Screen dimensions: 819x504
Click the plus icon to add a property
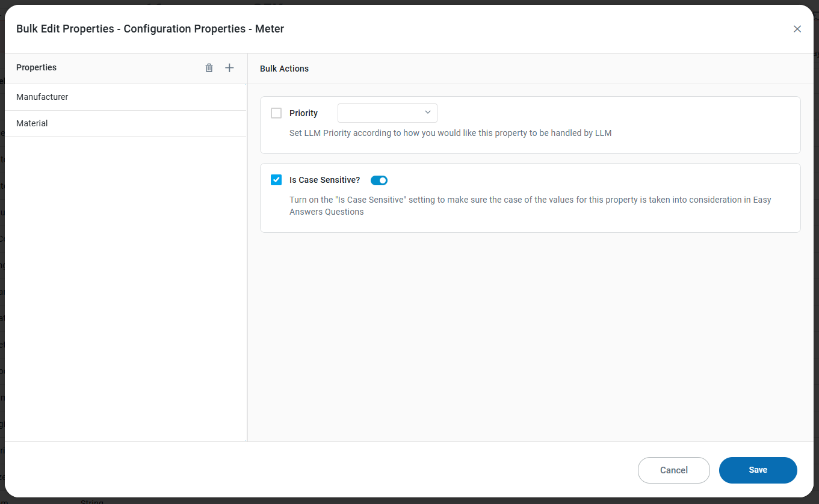click(x=229, y=68)
